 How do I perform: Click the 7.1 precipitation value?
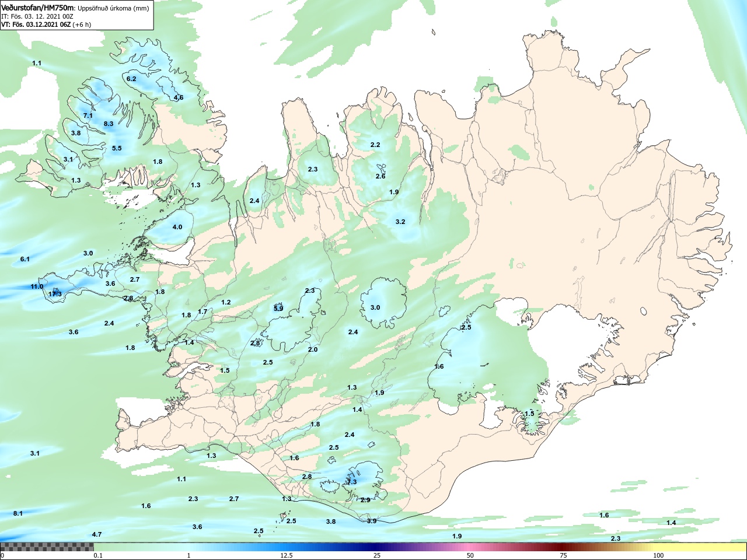click(88, 116)
